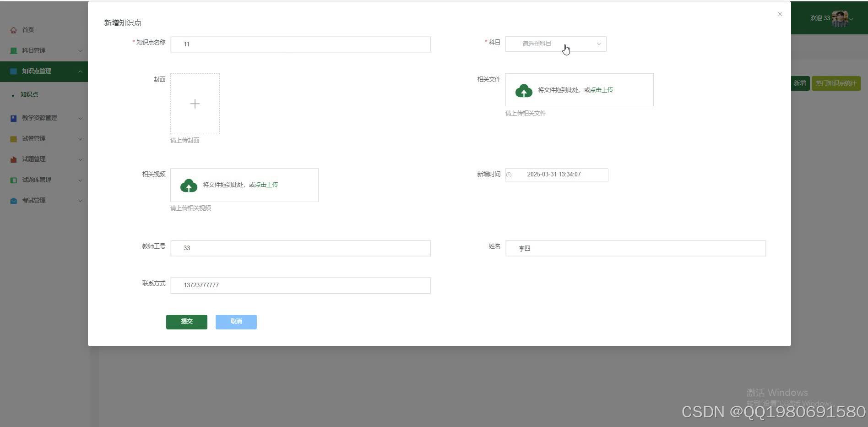868x427 pixels.
Task: Click the 热门知识点统计 button
Action: pyautogui.click(x=836, y=83)
